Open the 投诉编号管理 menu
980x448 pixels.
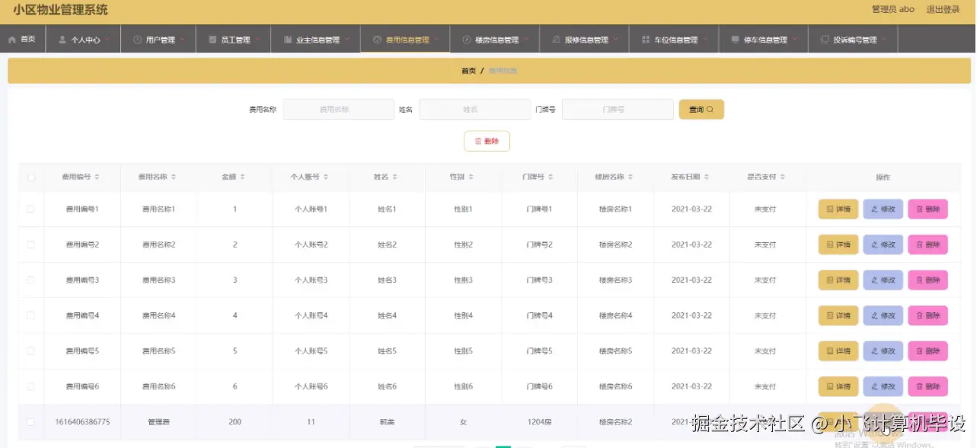tap(853, 40)
